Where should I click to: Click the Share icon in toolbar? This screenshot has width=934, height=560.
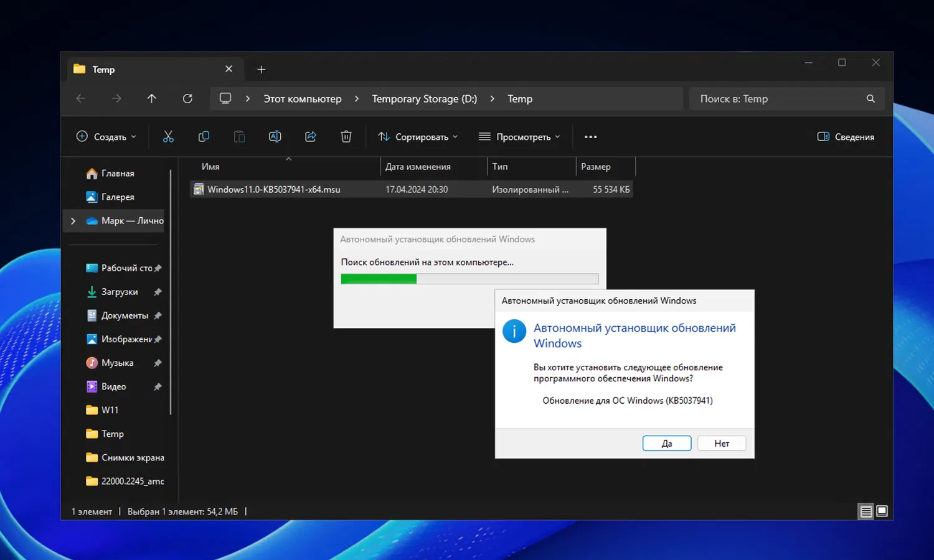311,137
